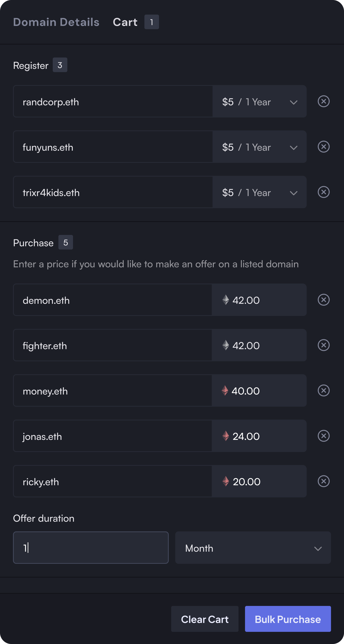Open the registration duration dropdown for randcorp.eth
The image size is (344, 644).
pos(293,102)
